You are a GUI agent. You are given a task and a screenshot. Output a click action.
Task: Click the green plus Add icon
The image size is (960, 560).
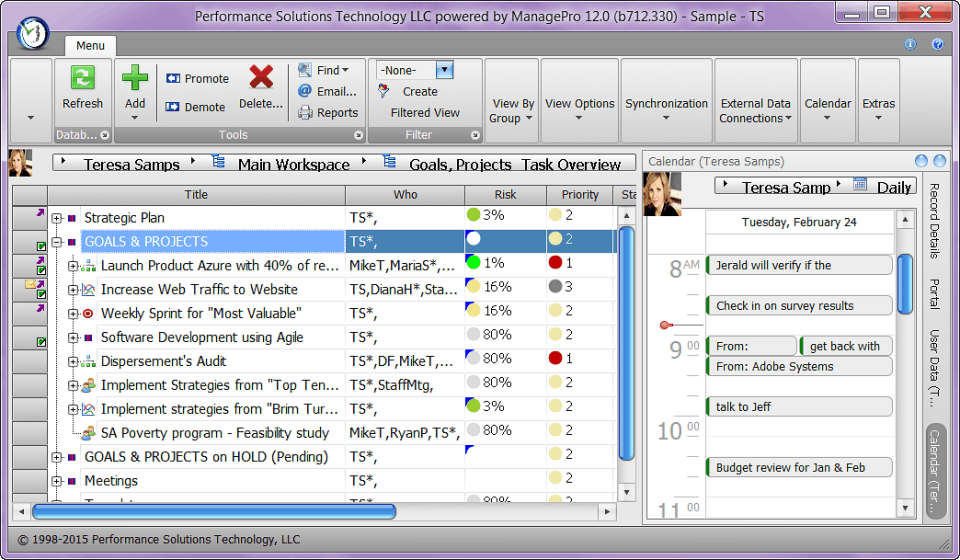135,78
